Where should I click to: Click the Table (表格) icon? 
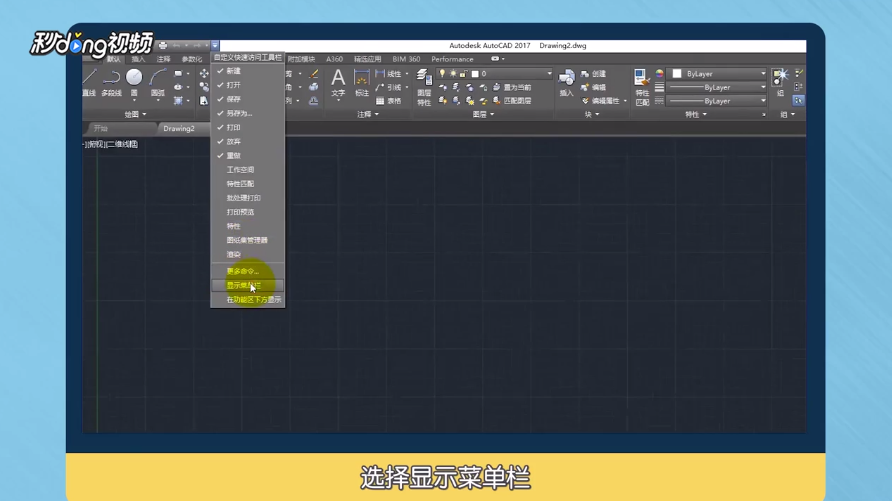tap(380, 101)
